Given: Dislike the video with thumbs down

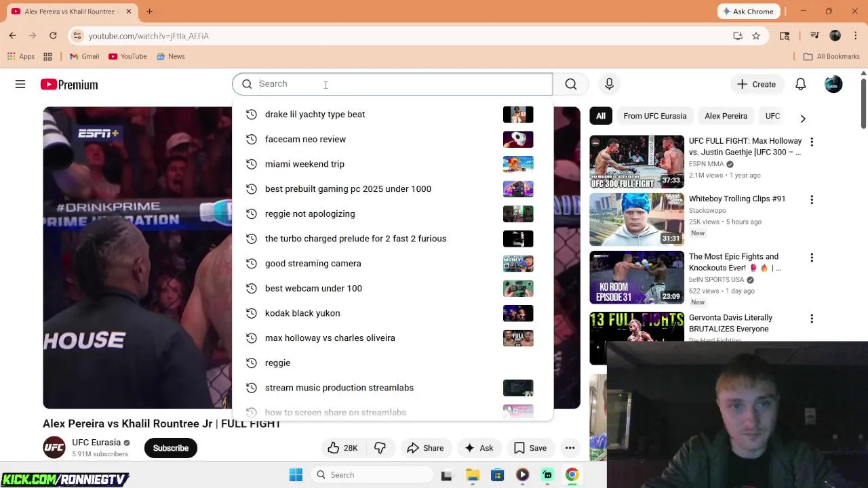Looking at the screenshot, I should (380, 448).
